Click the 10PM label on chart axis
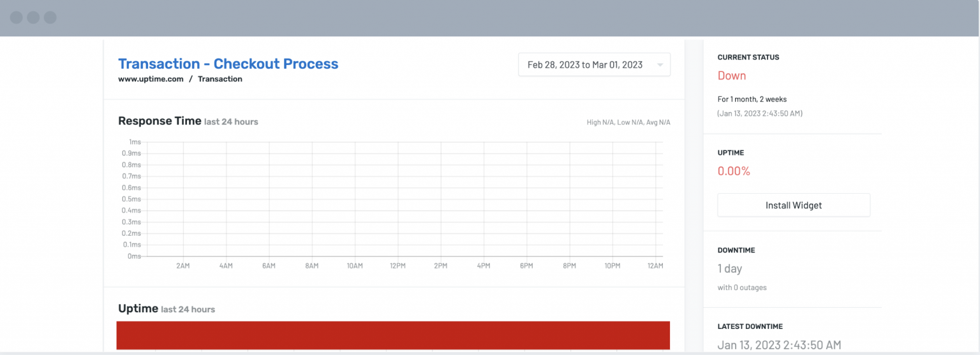This screenshot has width=980, height=355. coord(611,266)
